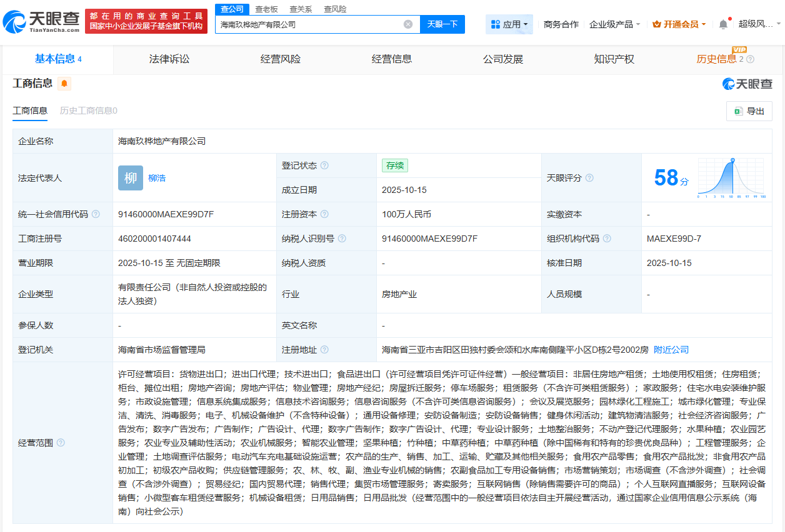Screen dimensions: 785x532
Task: Open the 导出 export tool
Action: 748,111
